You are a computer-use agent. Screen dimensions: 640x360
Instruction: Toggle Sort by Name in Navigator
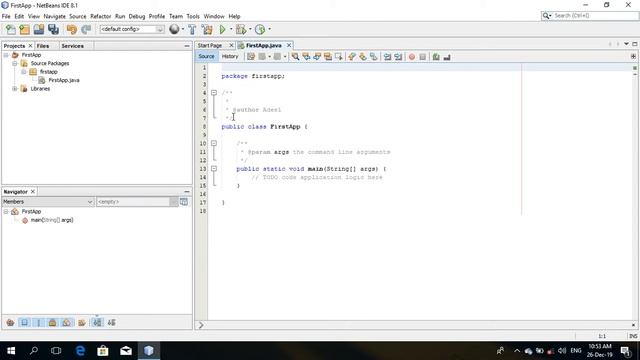pyautogui.click(x=97, y=322)
